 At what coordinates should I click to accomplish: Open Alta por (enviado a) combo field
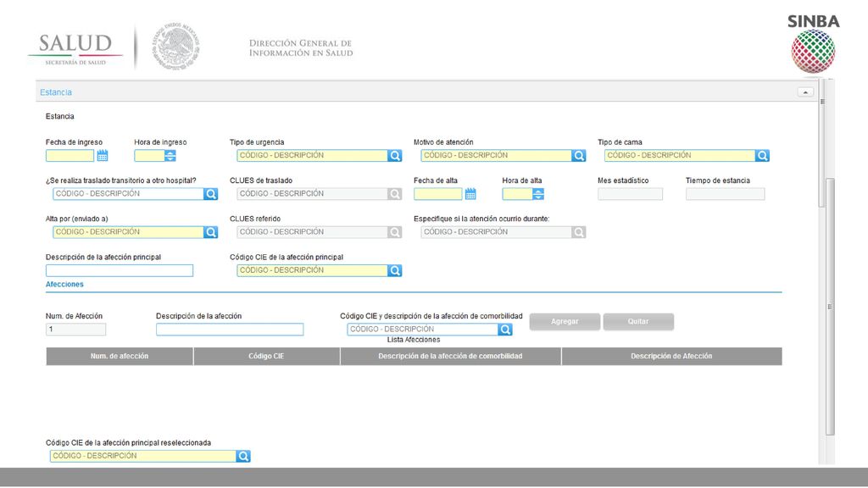point(129,232)
